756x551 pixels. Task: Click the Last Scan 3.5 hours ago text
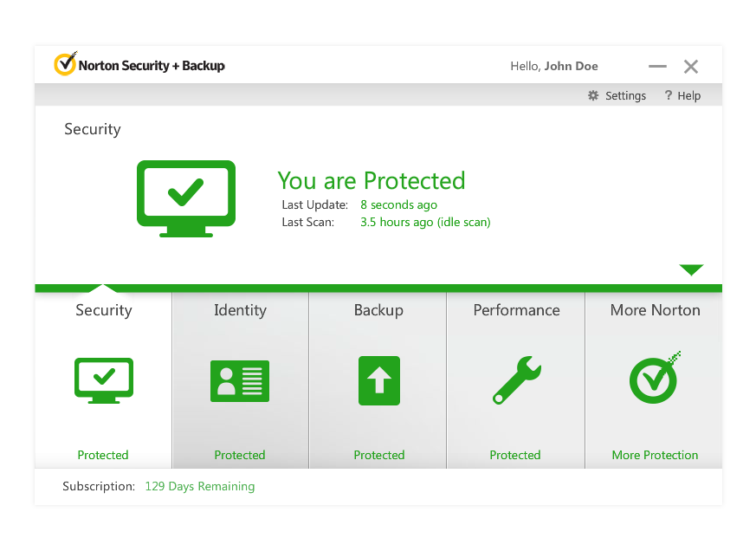pos(425,223)
